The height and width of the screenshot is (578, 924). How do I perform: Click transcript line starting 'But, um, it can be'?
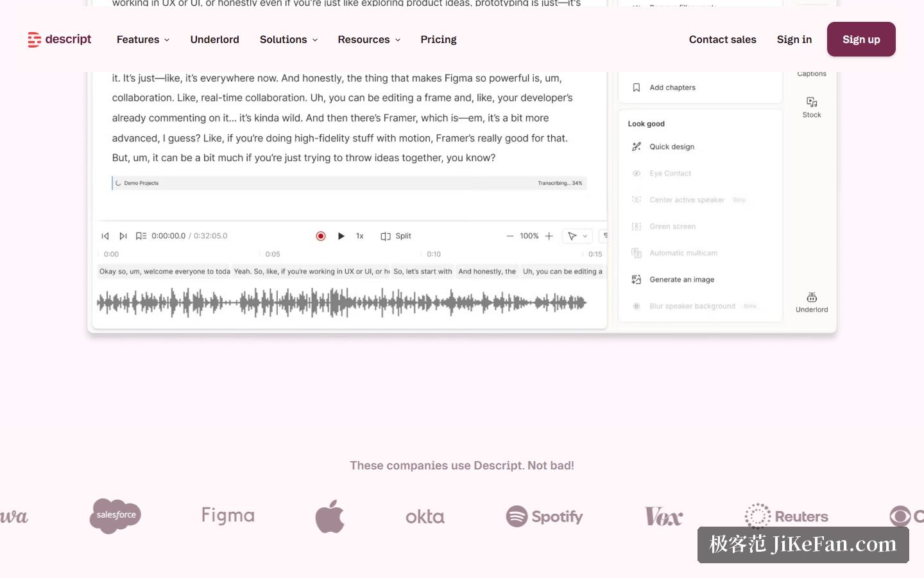click(304, 158)
